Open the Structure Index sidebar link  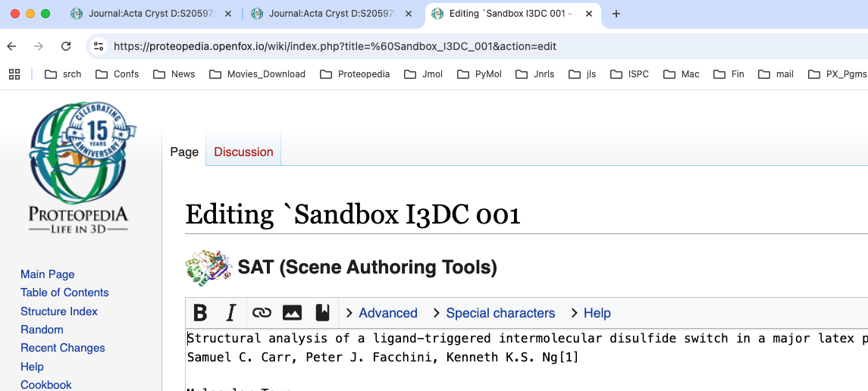tap(59, 311)
